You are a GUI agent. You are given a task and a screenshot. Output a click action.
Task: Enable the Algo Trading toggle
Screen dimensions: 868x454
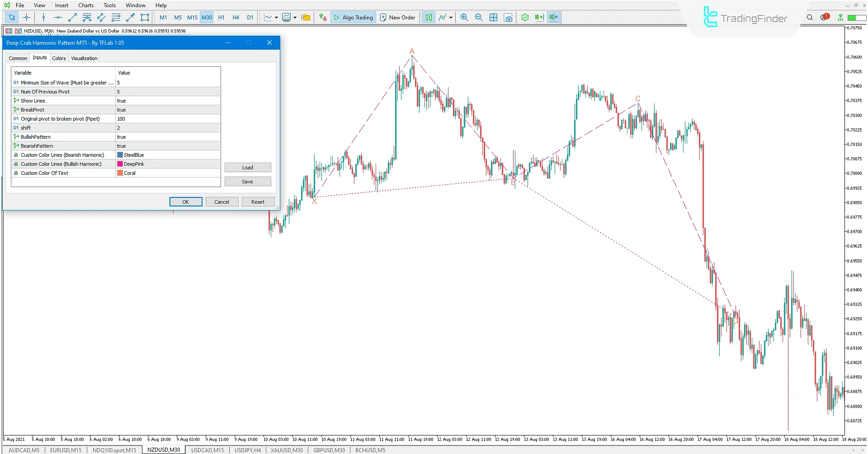coord(353,17)
